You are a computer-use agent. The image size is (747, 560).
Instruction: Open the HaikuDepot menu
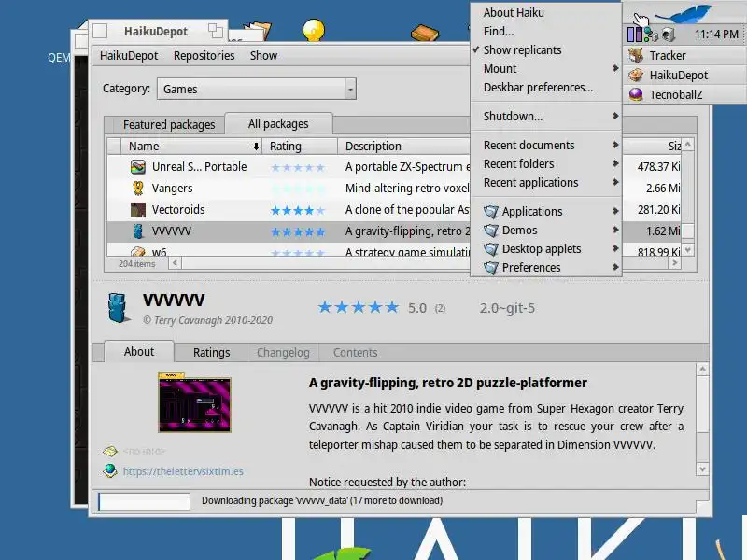129,56
